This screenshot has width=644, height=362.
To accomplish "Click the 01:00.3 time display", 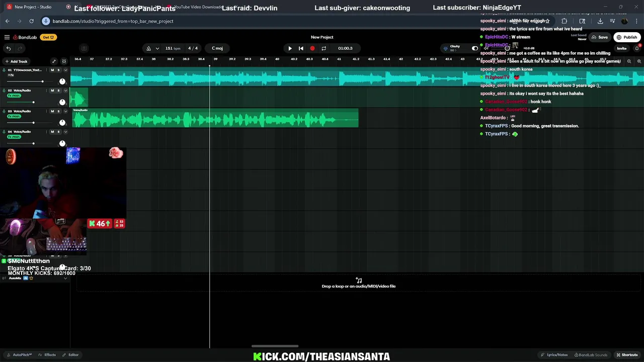I will [345, 48].
